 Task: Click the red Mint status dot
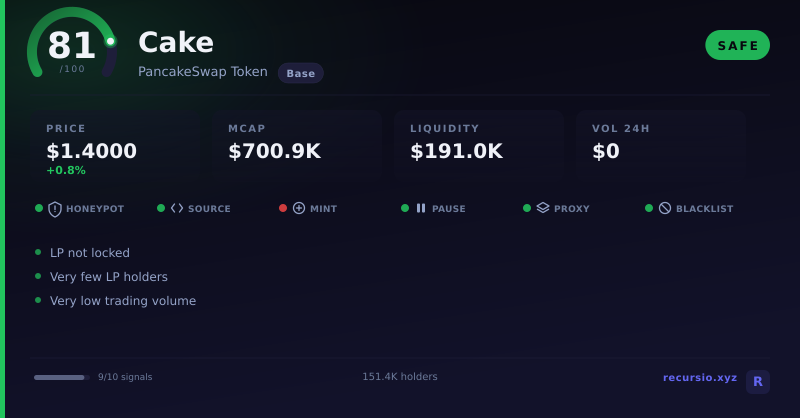(283, 208)
